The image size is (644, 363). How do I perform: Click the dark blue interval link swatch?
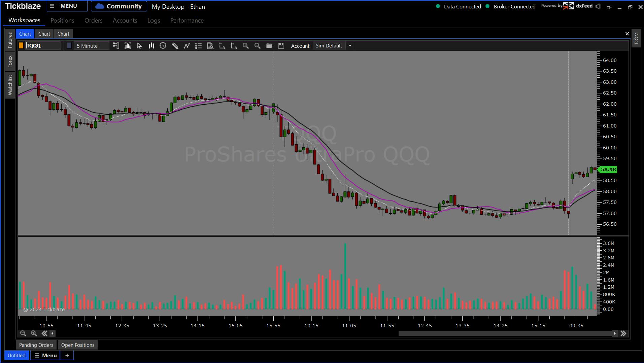click(69, 46)
